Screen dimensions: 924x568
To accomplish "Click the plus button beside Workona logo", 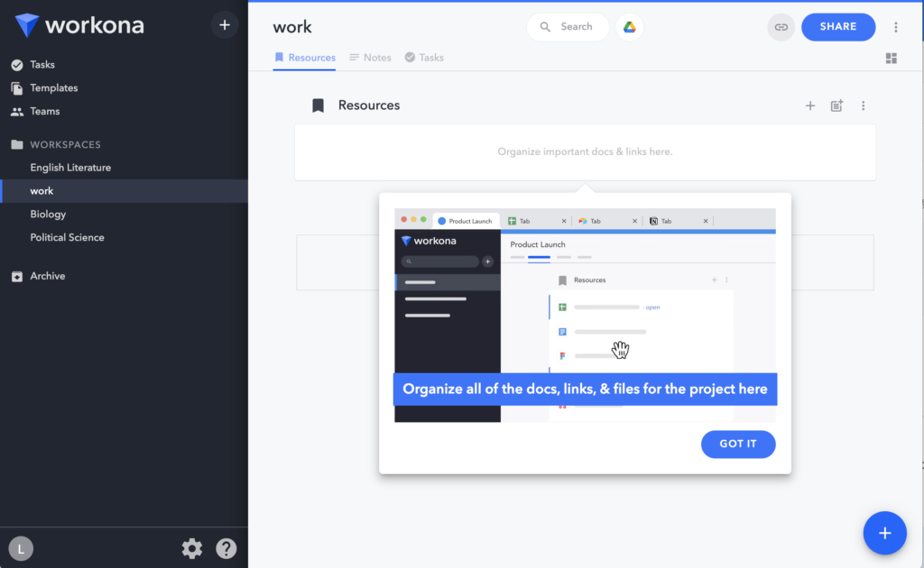I will [225, 24].
